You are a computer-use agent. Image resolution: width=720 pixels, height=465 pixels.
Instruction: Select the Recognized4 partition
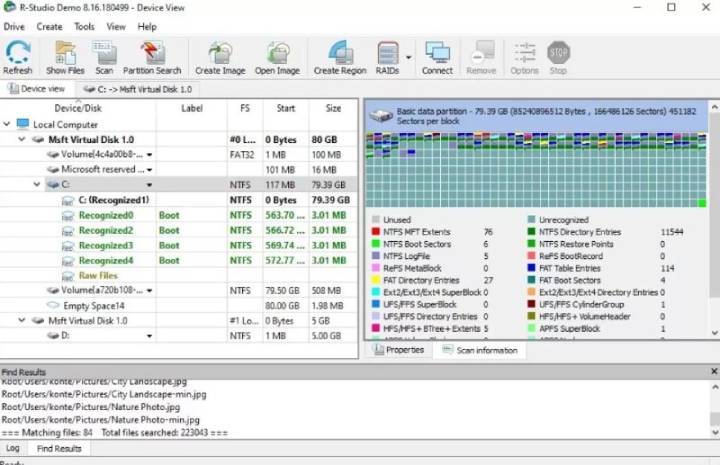[106, 261]
